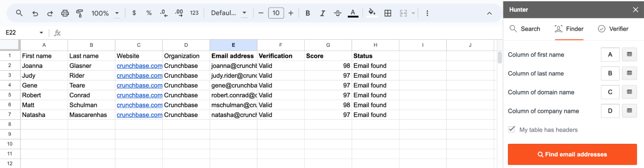Open crunchbase.com link in Gene's row
Screen dimensions: 644x168
(x=139, y=85)
